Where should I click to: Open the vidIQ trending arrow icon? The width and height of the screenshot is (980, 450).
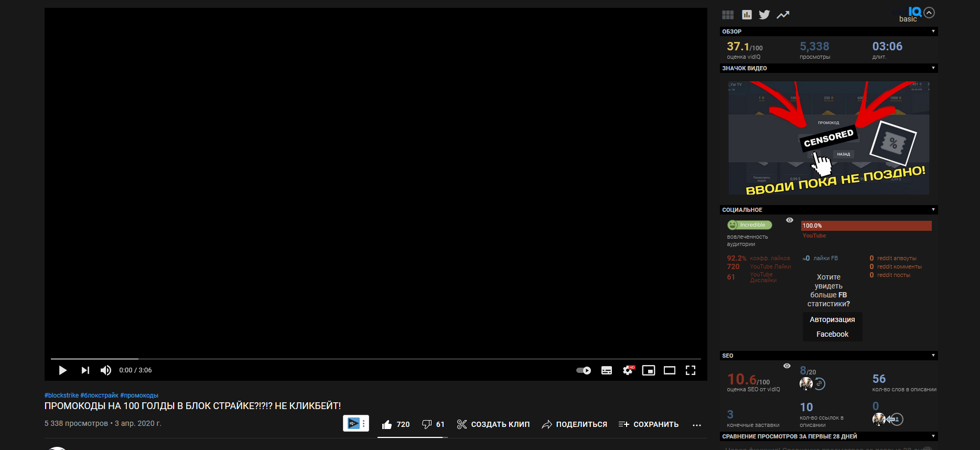[783, 15]
